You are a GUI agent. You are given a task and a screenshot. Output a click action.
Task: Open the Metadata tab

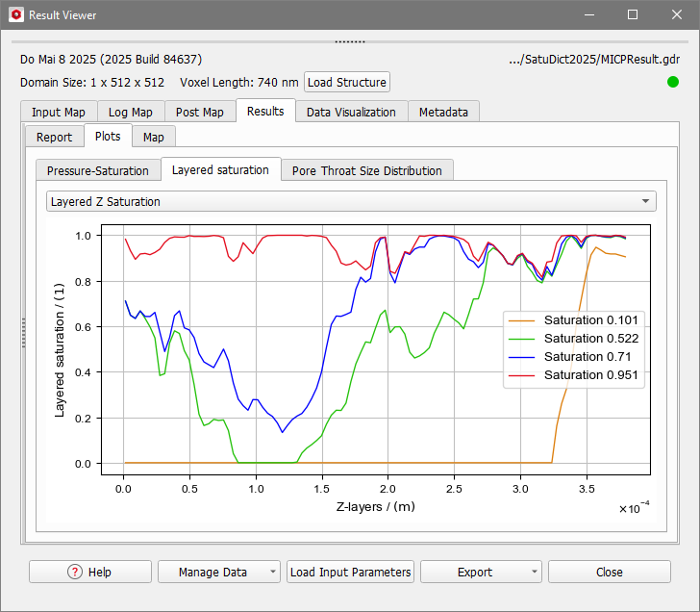443,112
